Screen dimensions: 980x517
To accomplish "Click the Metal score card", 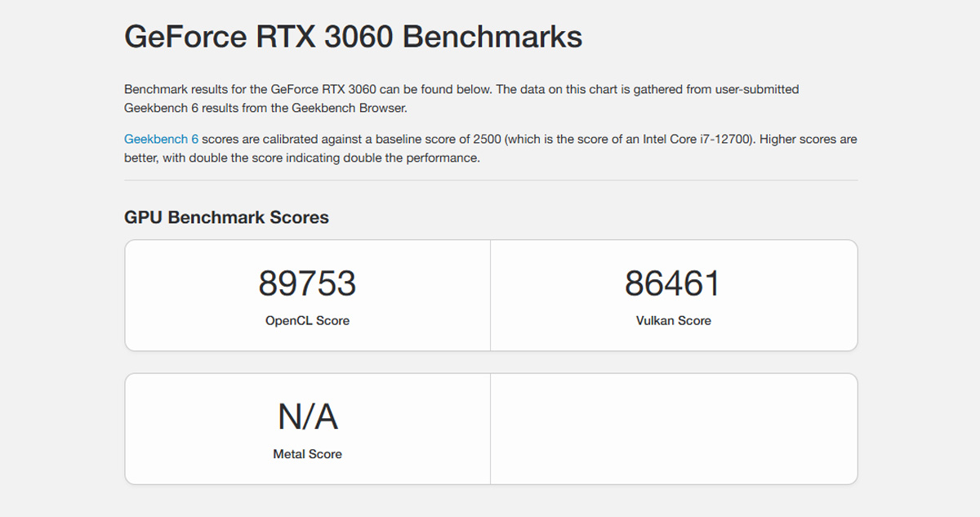I will pyautogui.click(x=307, y=428).
